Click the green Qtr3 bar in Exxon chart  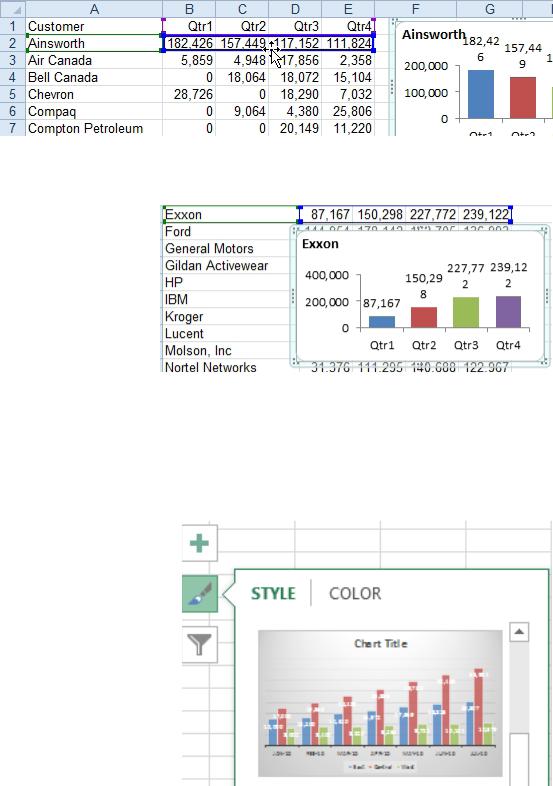pos(466,312)
